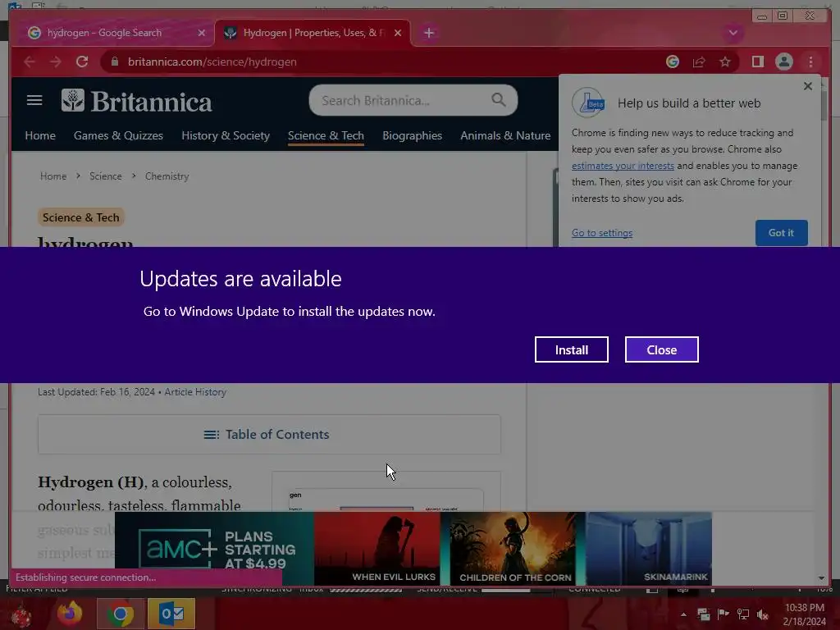Click the Science & Tech category tag
The height and width of the screenshot is (630, 840).
click(81, 217)
